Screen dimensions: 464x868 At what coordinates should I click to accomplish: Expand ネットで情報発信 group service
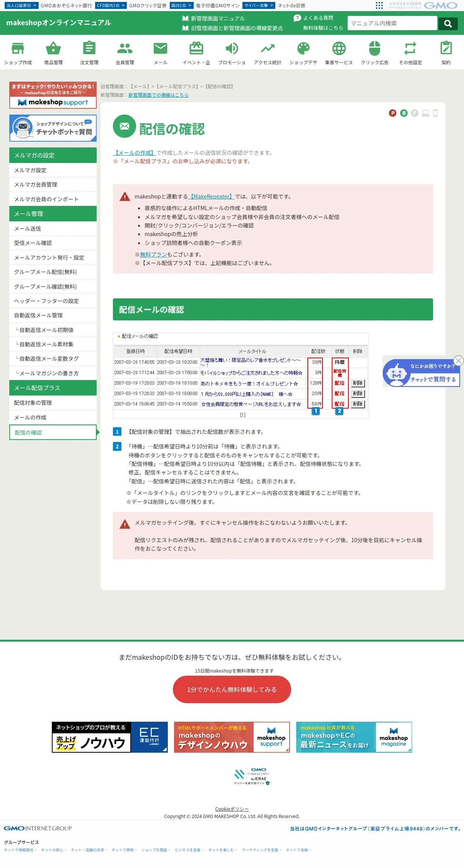[20, 850]
